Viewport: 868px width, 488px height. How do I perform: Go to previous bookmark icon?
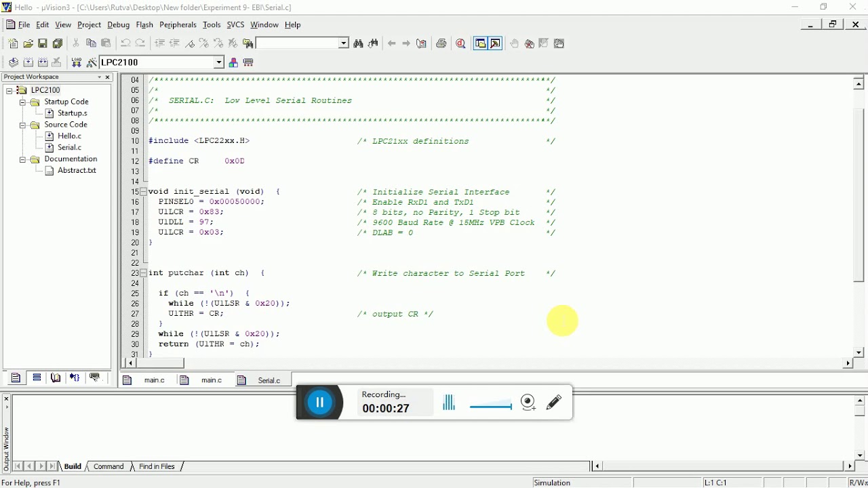tap(218, 43)
